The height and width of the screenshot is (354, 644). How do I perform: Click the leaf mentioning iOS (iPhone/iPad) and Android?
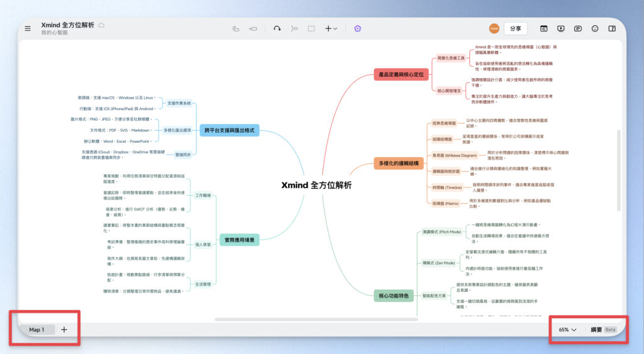pos(118,109)
